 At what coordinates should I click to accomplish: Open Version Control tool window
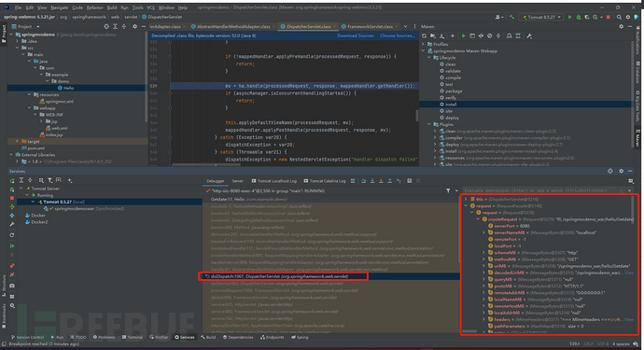point(27,337)
